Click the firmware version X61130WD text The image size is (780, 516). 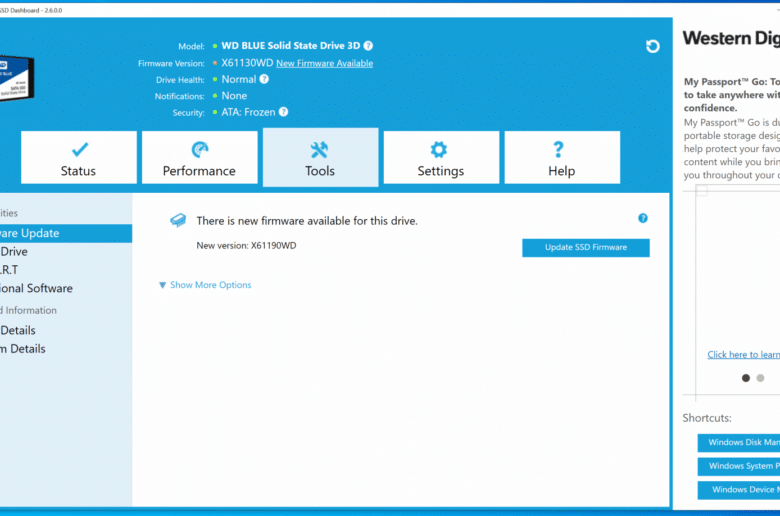247,63
